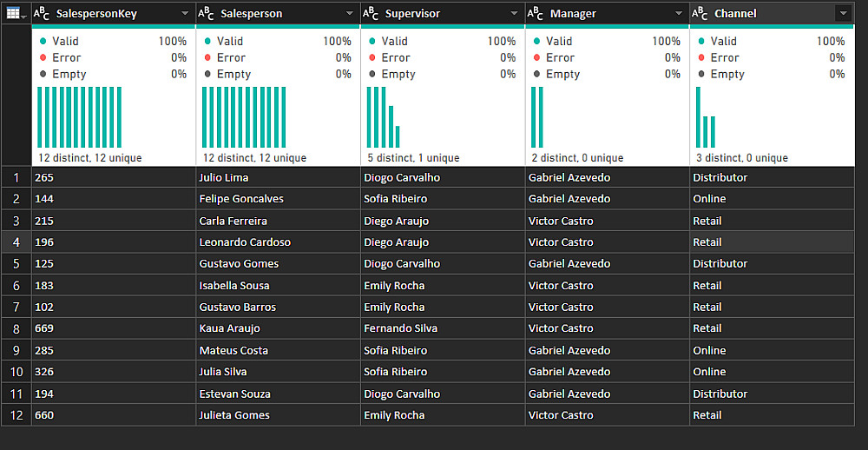Click the cell containing Julio Lima

[x=278, y=177]
